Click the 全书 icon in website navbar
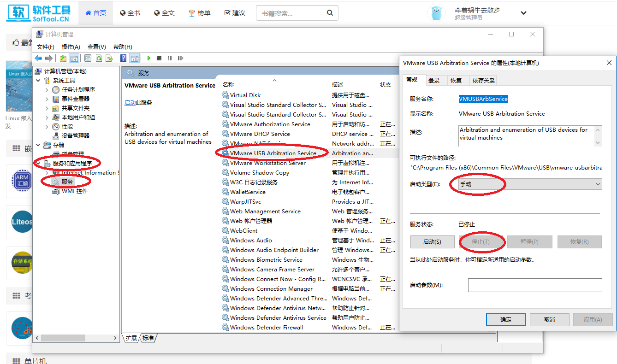The width and height of the screenshot is (617, 364). (x=123, y=13)
